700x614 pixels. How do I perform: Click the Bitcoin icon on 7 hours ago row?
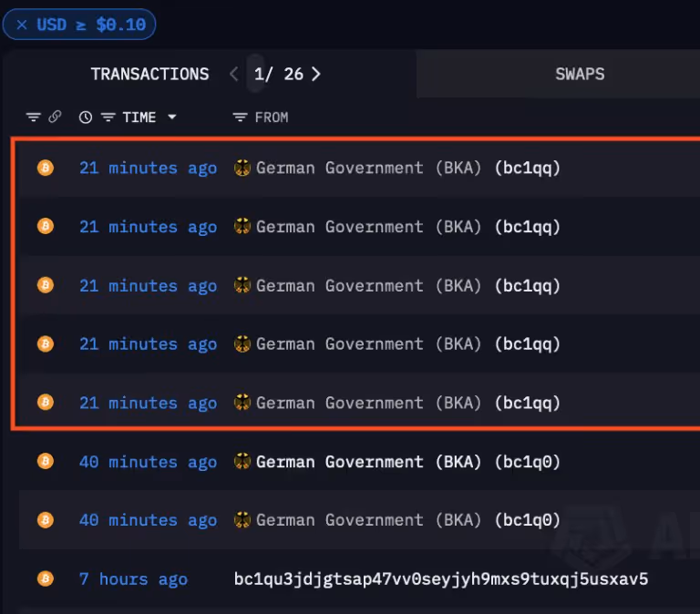click(45, 578)
